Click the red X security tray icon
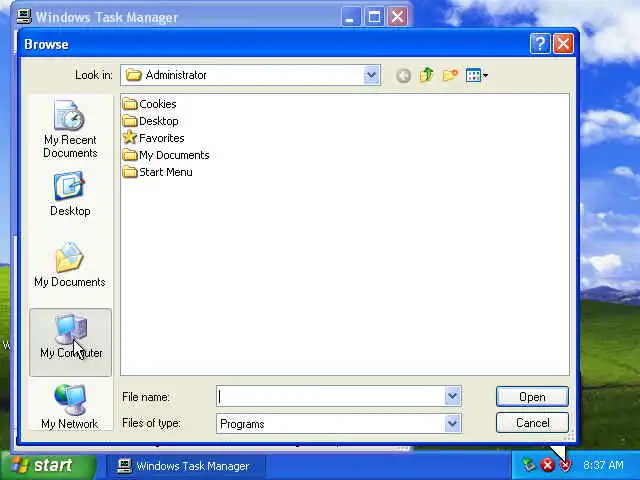The image size is (640, 480). click(548, 464)
